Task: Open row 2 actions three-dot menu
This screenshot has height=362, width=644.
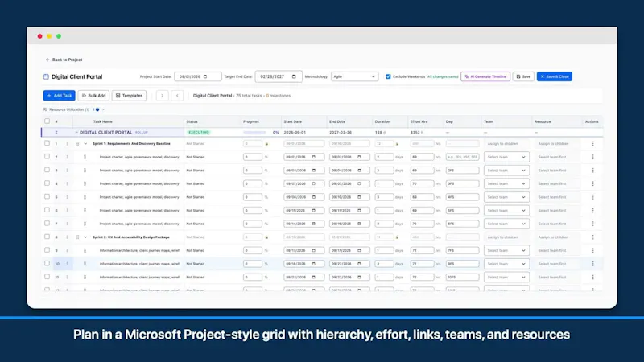Action: (592, 157)
